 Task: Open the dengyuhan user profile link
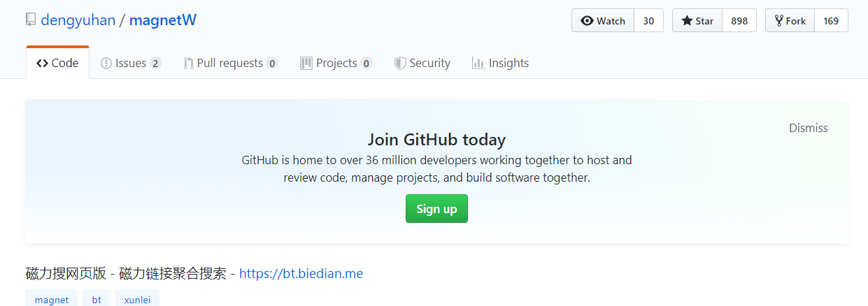tap(78, 20)
